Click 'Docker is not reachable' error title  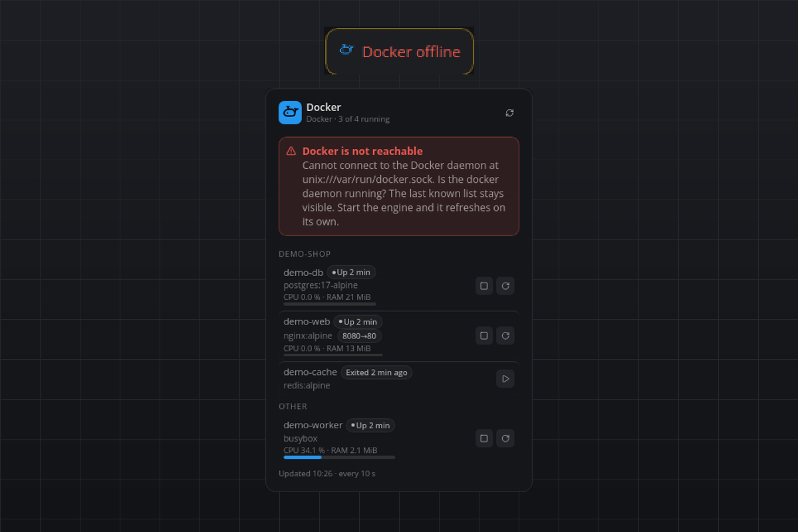[362, 151]
